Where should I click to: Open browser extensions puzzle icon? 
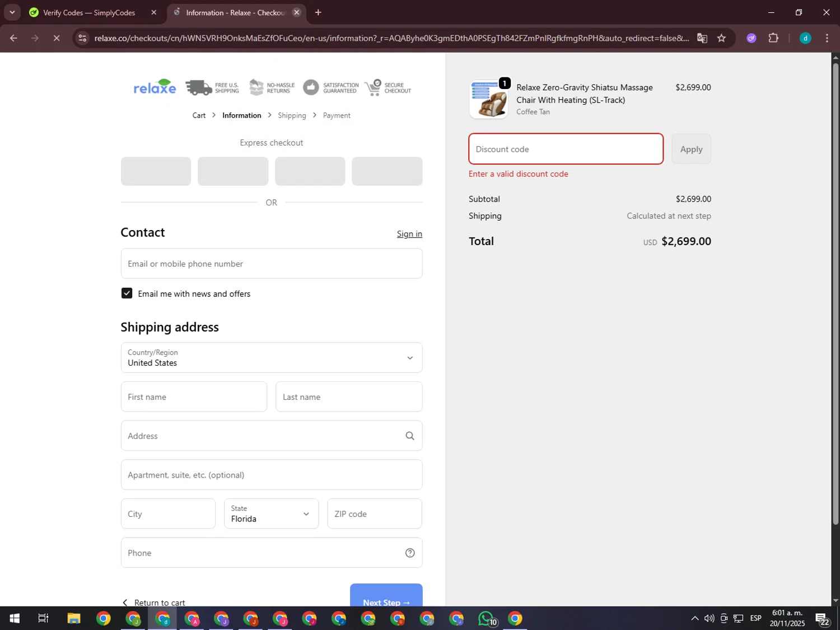coord(773,38)
